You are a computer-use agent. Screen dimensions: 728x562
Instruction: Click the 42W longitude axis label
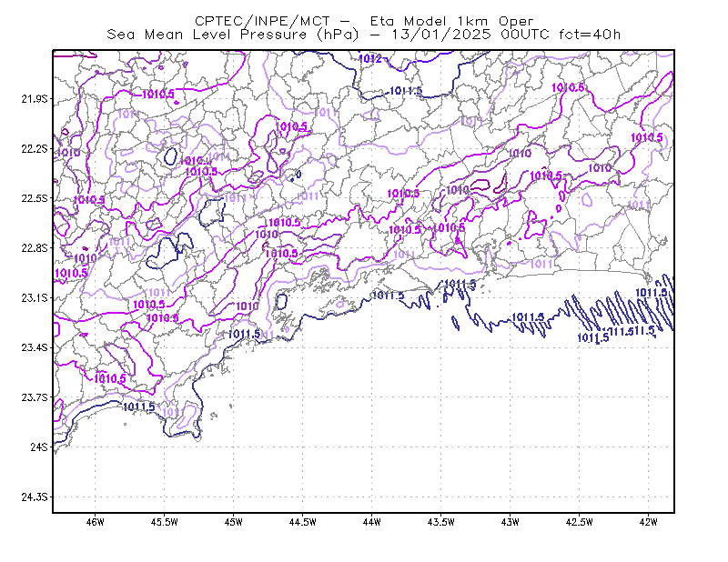tap(648, 522)
